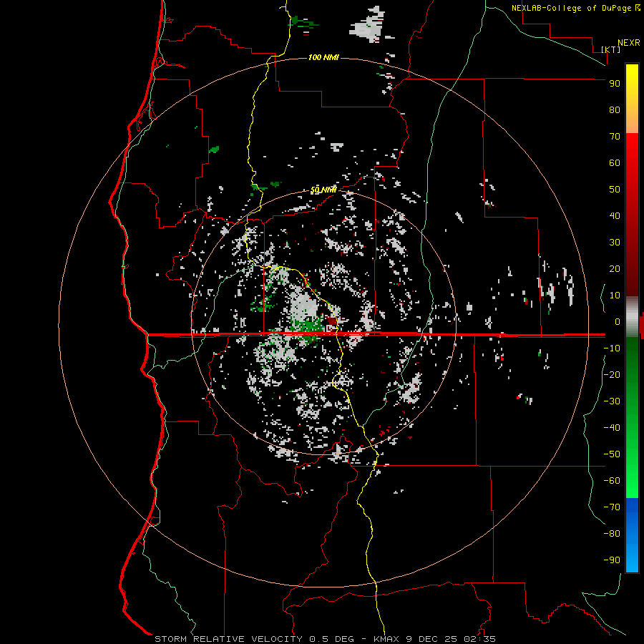Pick the gray zero-velocity color bar segment

[632, 317]
